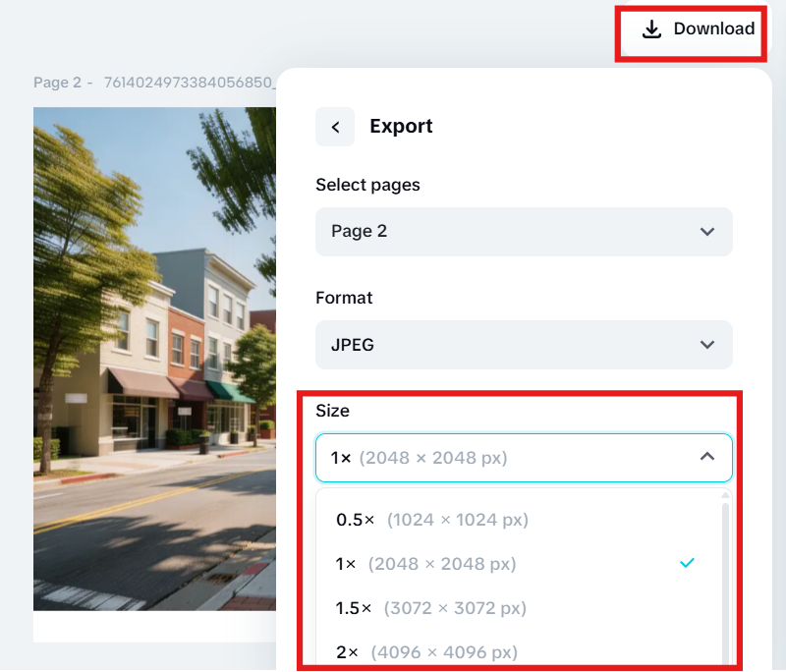Image resolution: width=786 pixels, height=672 pixels.
Task: Click the Export panel heading
Action: (402, 127)
